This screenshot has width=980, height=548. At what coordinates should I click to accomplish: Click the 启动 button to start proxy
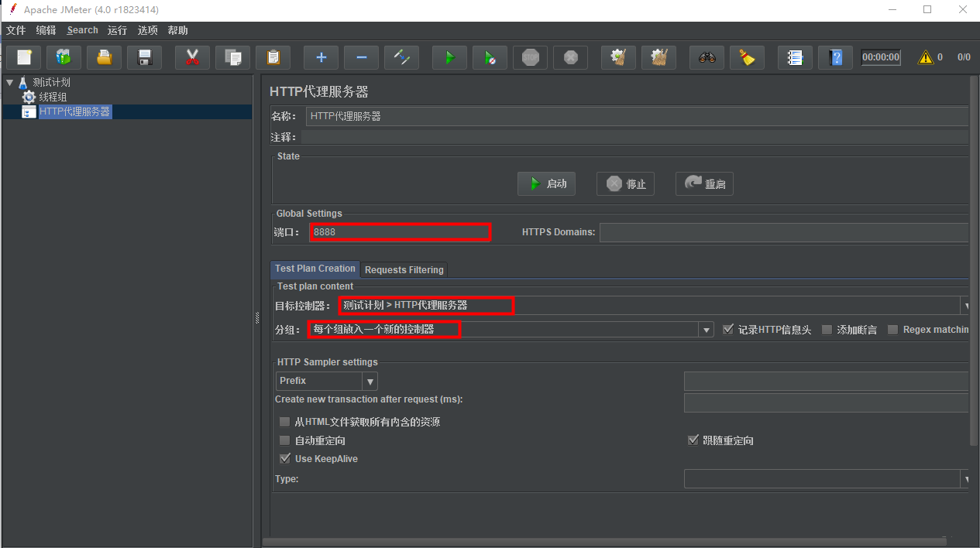click(x=546, y=183)
